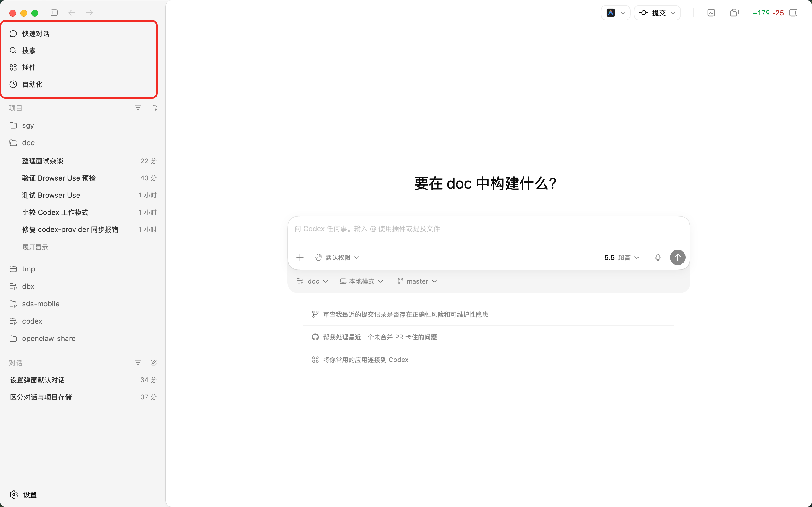This screenshot has height=507, width=812.
Task: Create a new project with folder-plus icon
Action: (154, 108)
